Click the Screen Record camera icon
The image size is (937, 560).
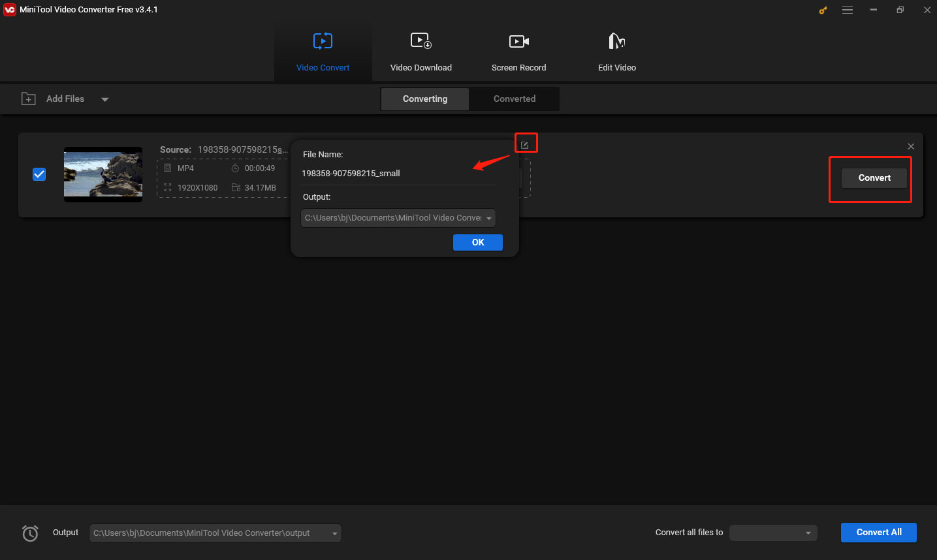point(519,41)
